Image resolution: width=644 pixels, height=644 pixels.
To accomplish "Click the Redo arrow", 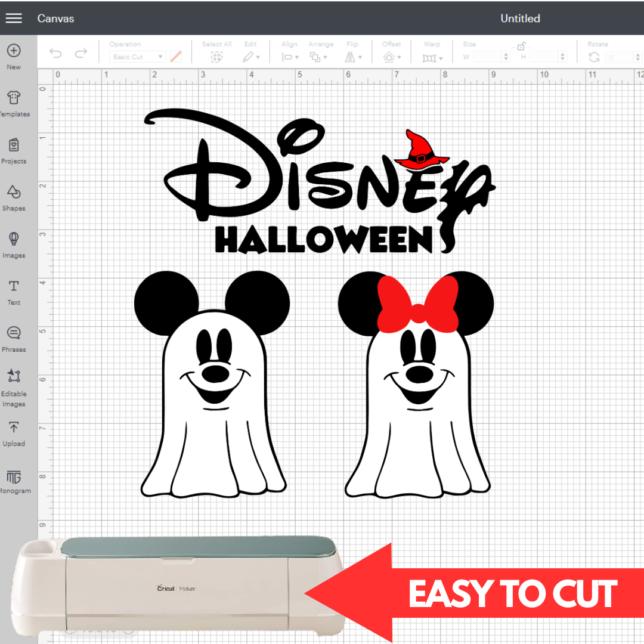I will pos(81,54).
